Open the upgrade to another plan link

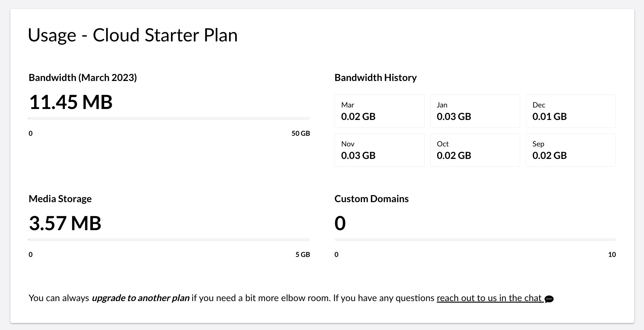click(140, 298)
